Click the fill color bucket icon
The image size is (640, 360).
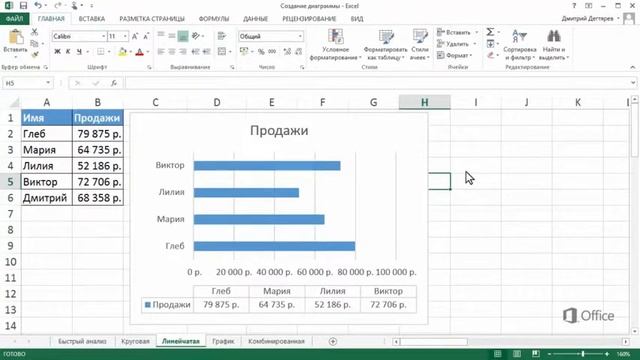[x=122, y=52]
